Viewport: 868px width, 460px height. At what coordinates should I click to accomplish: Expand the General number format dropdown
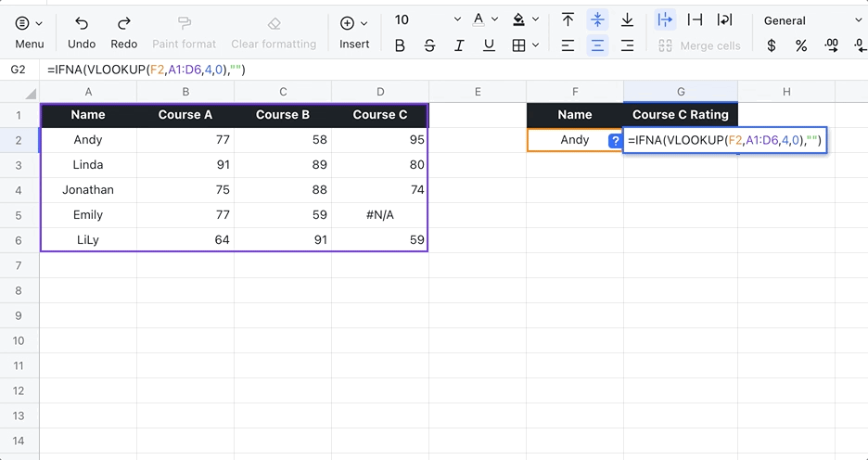857,20
